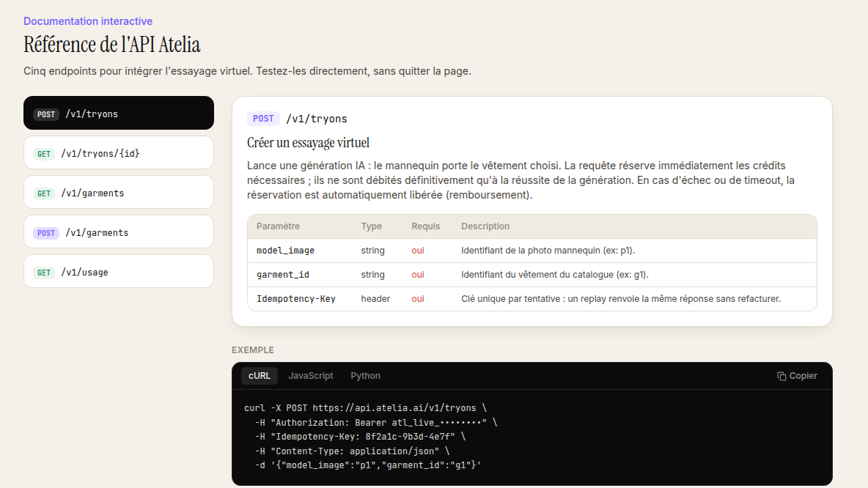Click the Requis column header
The height and width of the screenshot is (488, 868).
pyautogui.click(x=426, y=226)
